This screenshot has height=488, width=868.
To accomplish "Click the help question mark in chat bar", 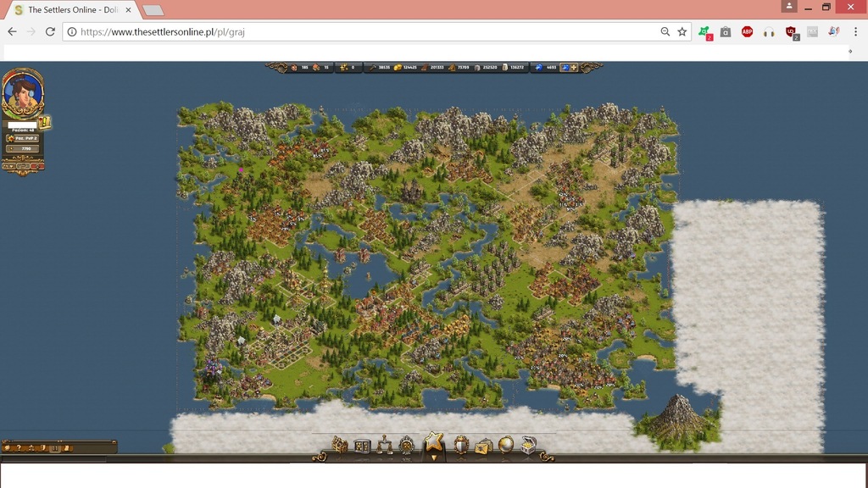I will [19, 447].
